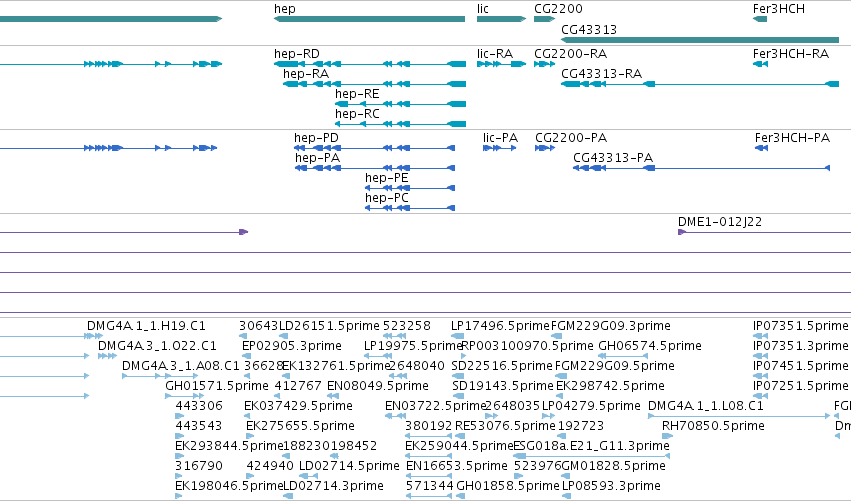Click the 412767 feature label

coord(298,386)
